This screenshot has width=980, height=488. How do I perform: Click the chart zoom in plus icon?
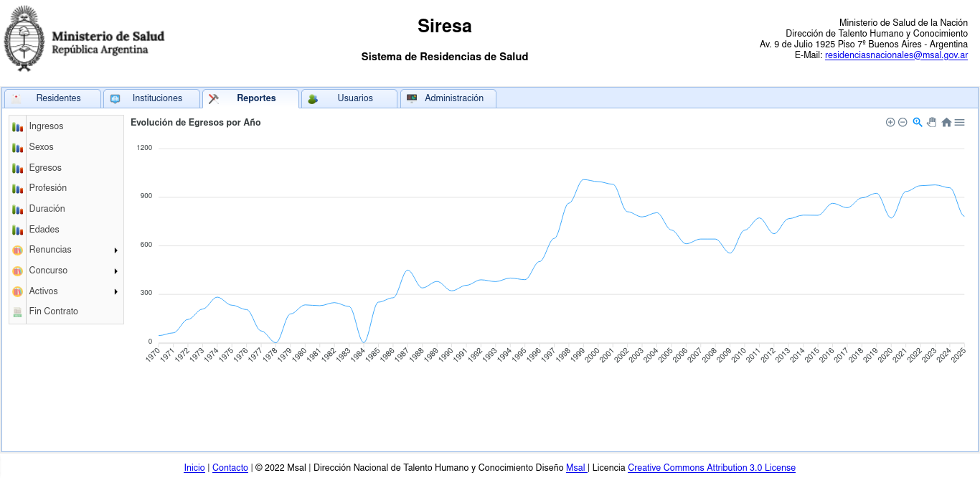[x=890, y=123]
